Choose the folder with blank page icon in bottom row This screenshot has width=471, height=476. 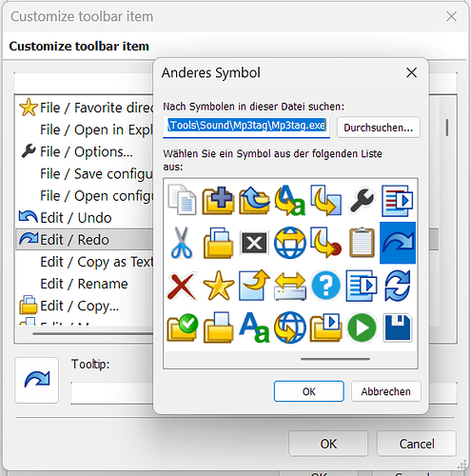[218, 327]
